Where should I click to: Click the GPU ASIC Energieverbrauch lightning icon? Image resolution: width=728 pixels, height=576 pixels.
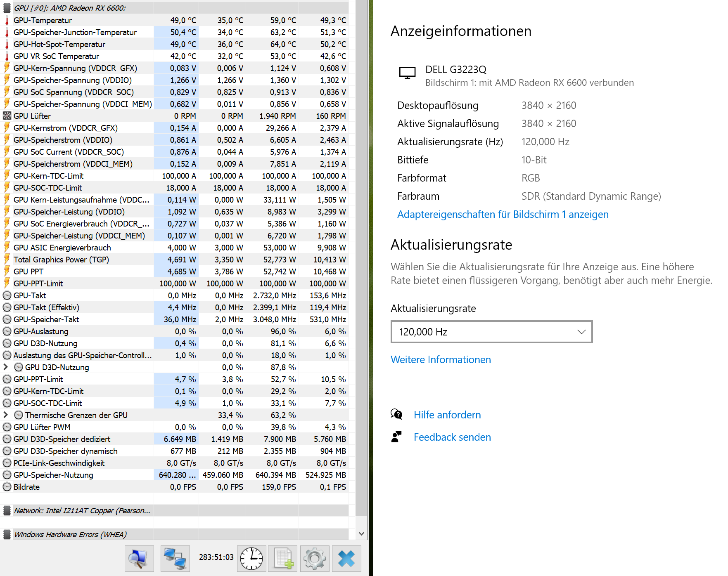click(x=7, y=248)
